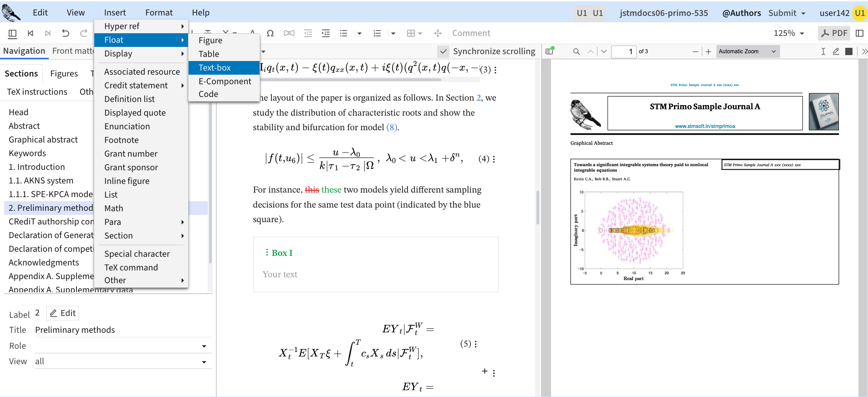Go to next PDF page arrow
This screenshot has width=868, height=397.
604,51
